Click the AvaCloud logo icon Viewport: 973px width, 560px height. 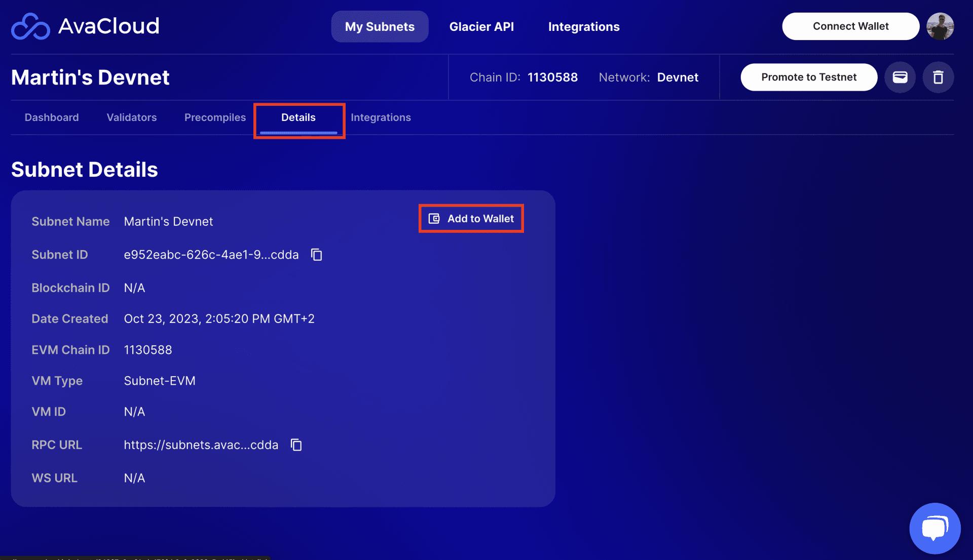(x=30, y=26)
